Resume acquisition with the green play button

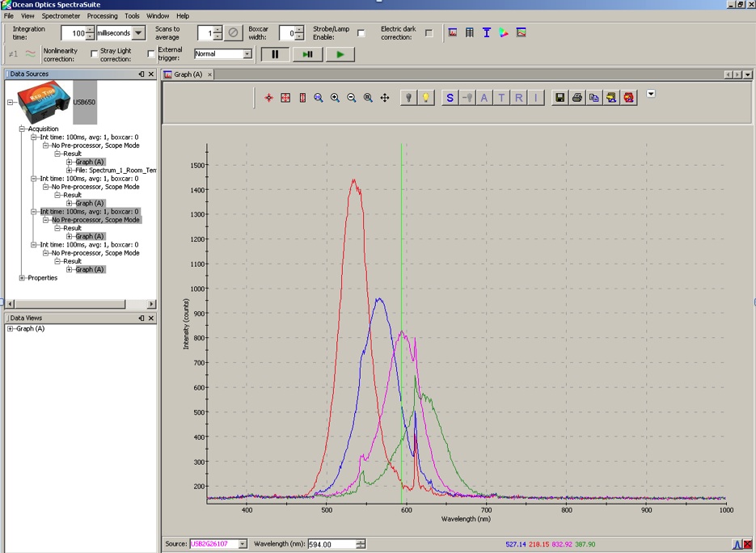(340, 54)
